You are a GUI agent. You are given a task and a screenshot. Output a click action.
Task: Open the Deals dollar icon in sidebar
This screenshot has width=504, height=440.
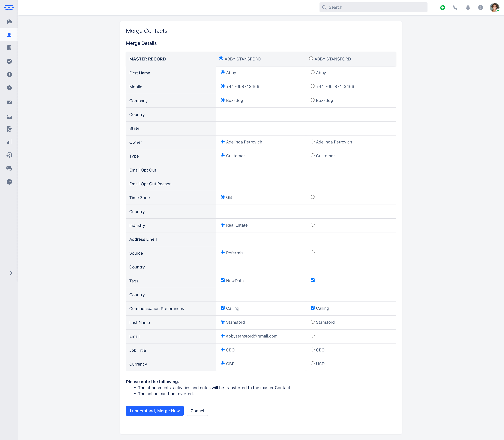(x=9, y=74)
